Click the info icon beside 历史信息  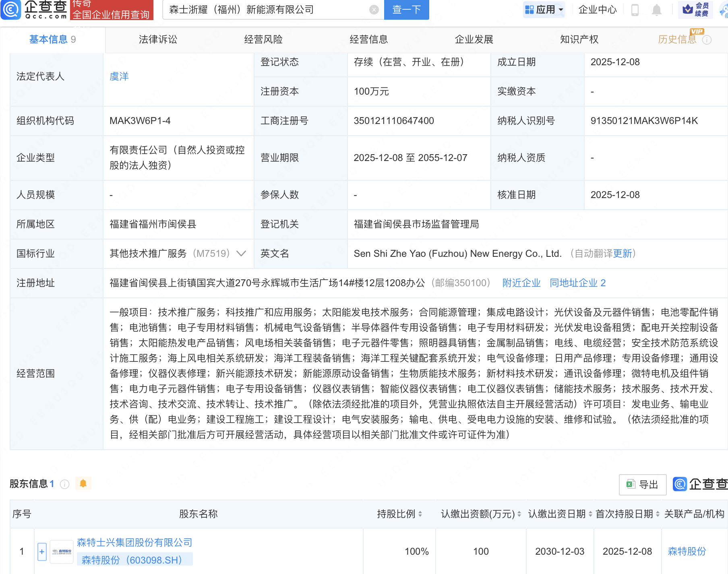coord(707,40)
